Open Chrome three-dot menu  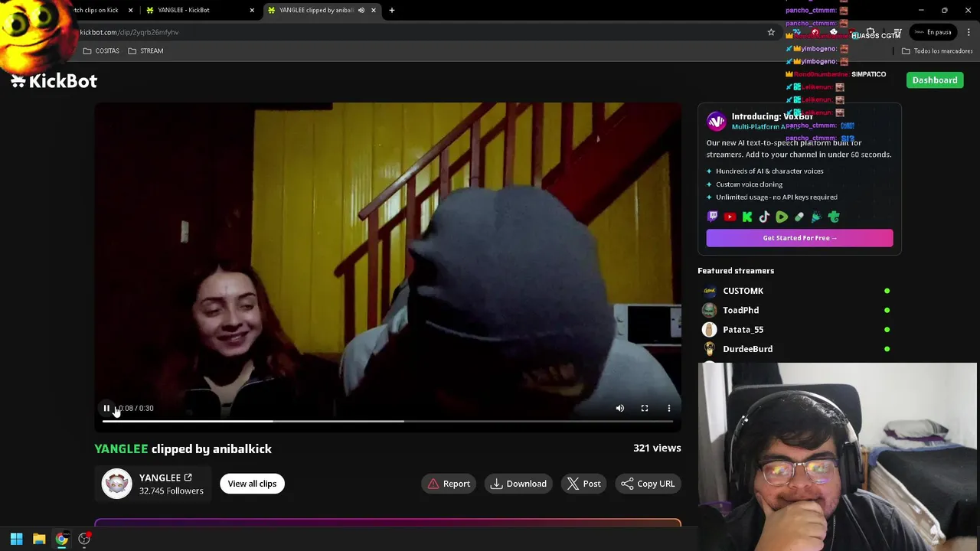[969, 32]
